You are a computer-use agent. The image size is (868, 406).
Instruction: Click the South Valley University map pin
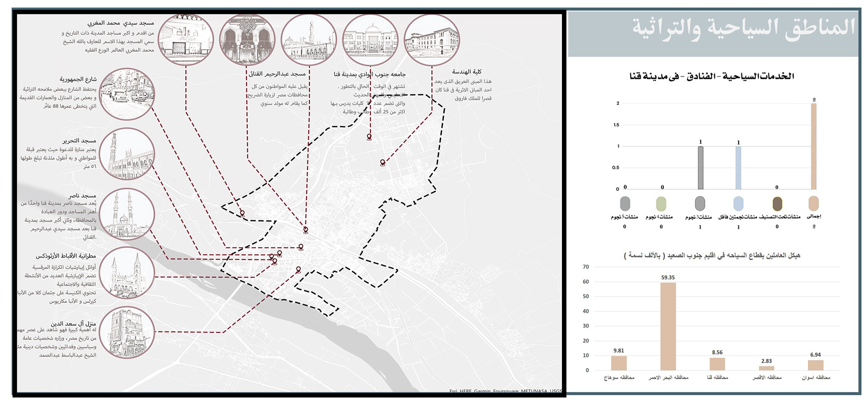(x=369, y=137)
